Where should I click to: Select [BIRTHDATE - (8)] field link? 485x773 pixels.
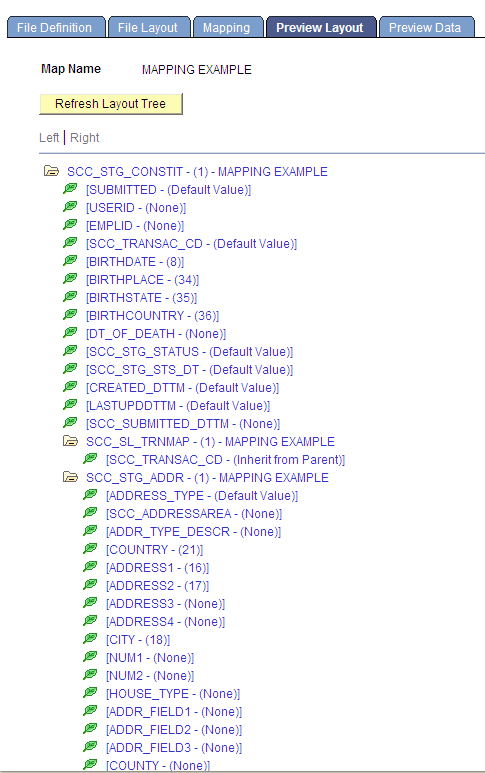point(135,262)
